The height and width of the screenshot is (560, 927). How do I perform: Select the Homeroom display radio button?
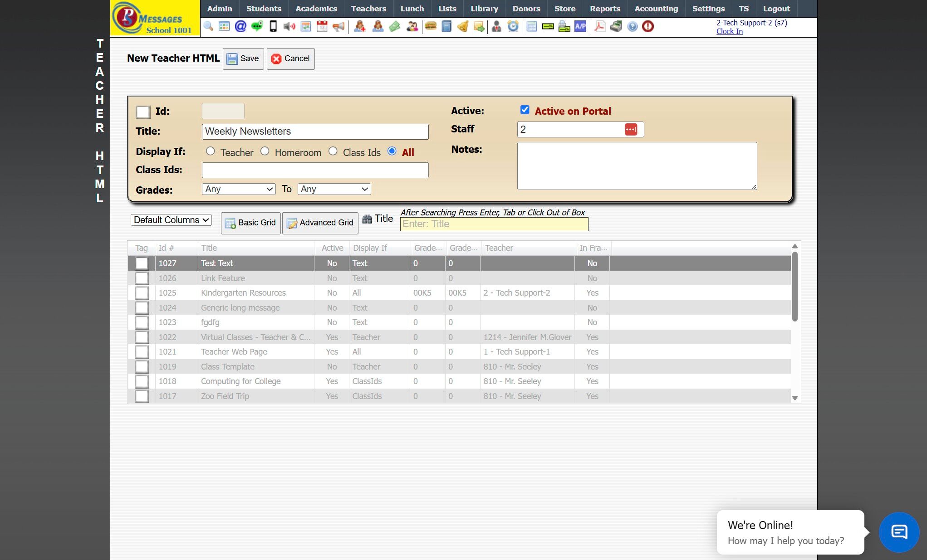pos(265,151)
